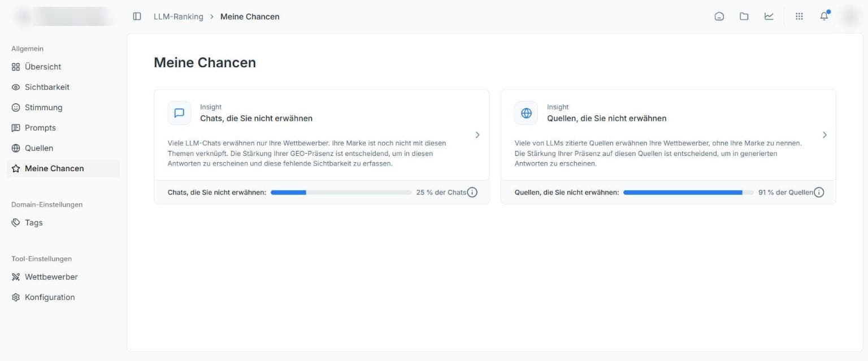Show info for '91 % der Quellen'
The width and height of the screenshot is (868, 361).
click(819, 192)
